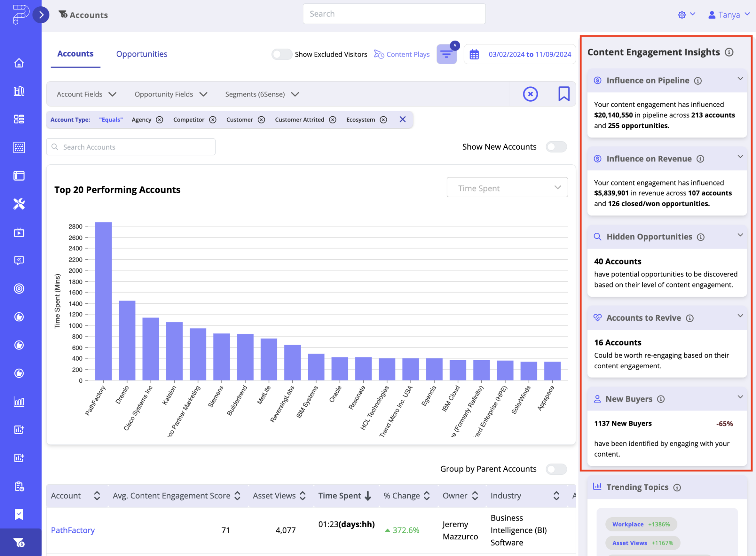
Task: Save view with the bookmark icon
Action: click(x=564, y=94)
